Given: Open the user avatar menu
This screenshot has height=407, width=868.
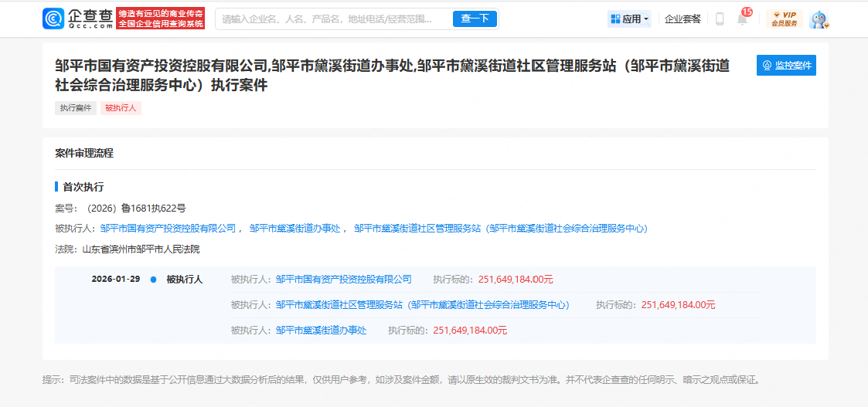Looking at the screenshot, I should [x=819, y=19].
